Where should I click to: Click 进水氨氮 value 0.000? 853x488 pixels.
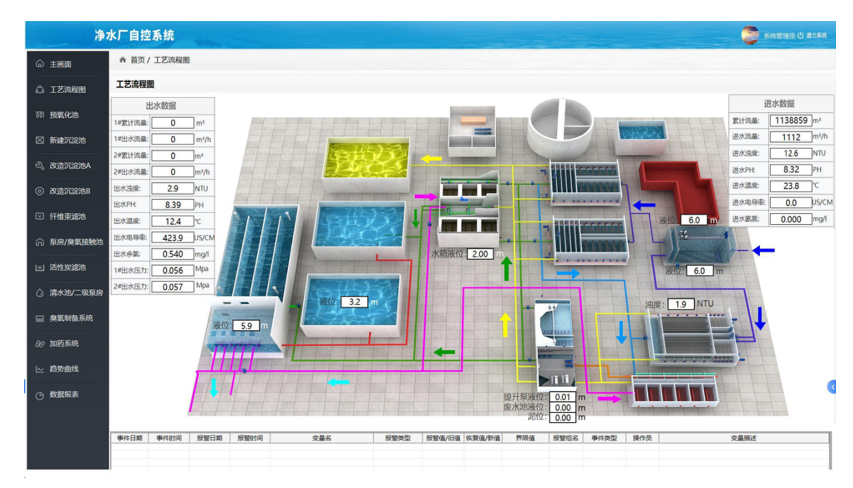791,219
